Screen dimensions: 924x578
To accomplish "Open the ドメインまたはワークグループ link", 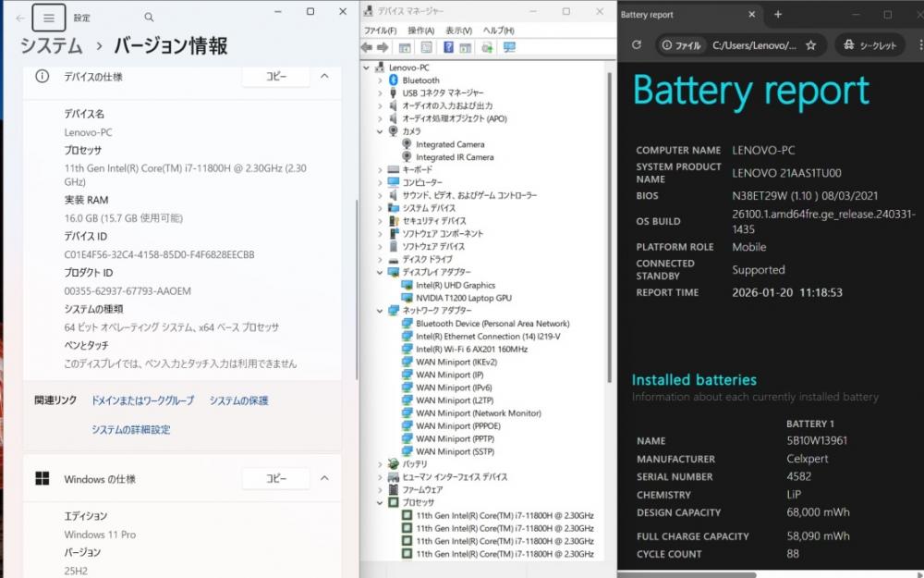I will click(x=142, y=400).
